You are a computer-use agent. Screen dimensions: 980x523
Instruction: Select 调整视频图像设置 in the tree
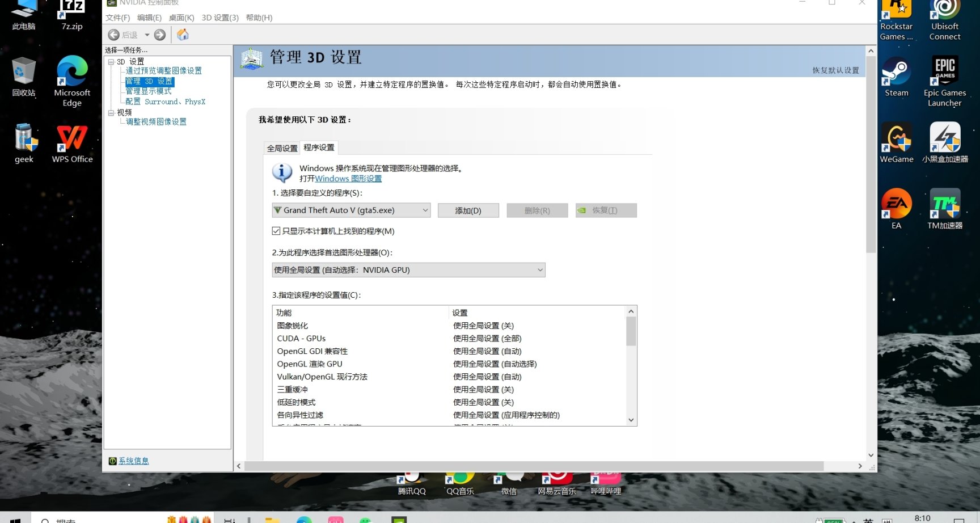pos(156,122)
